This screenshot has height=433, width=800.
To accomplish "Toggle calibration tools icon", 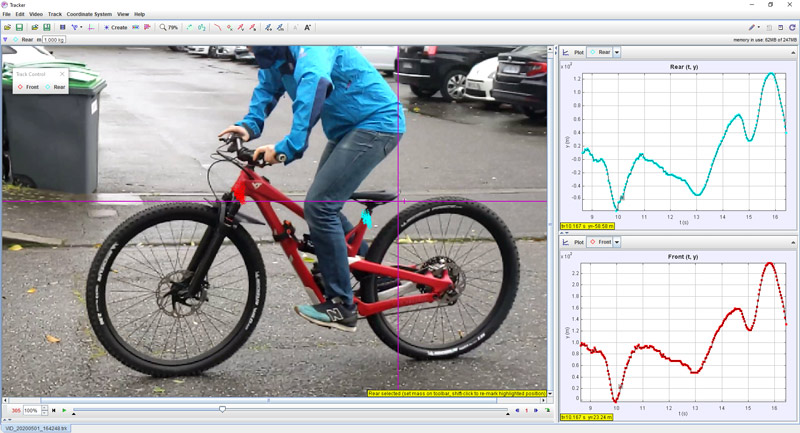I will (76, 28).
